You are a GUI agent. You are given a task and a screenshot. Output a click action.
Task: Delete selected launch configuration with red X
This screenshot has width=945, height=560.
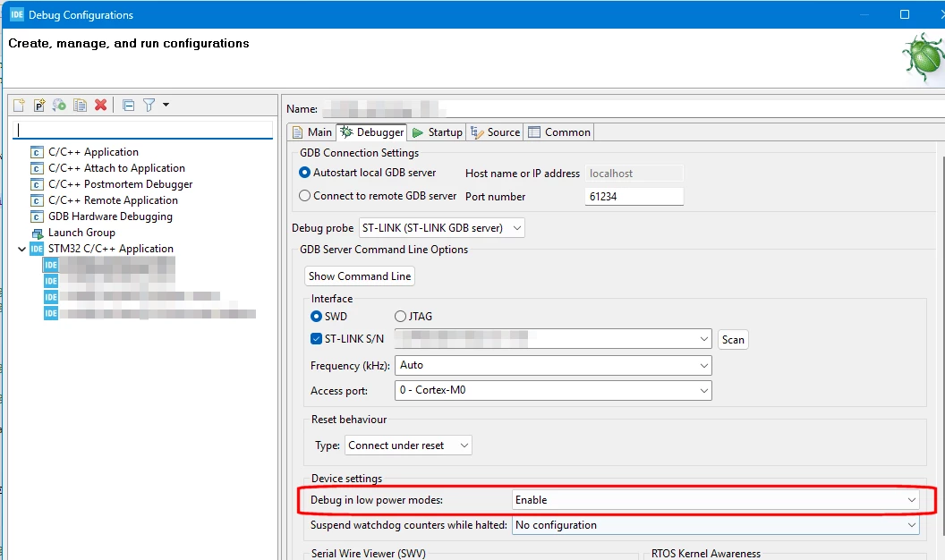coord(100,105)
